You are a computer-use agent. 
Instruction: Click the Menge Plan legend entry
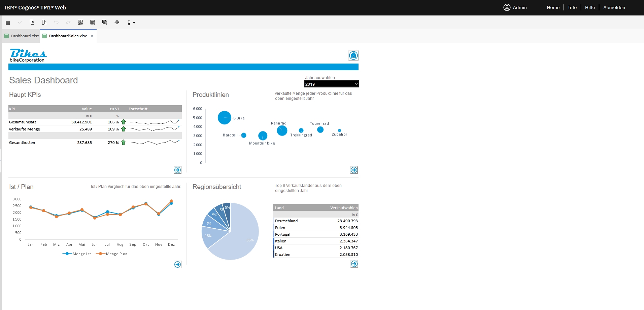pyautogui.click(x=111, y=254)
